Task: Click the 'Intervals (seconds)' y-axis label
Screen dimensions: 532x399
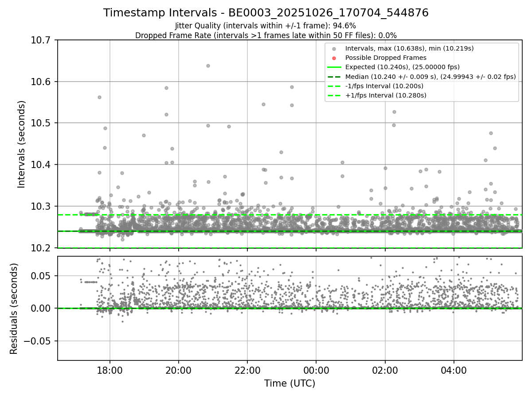Action: (x=22, y=144)
